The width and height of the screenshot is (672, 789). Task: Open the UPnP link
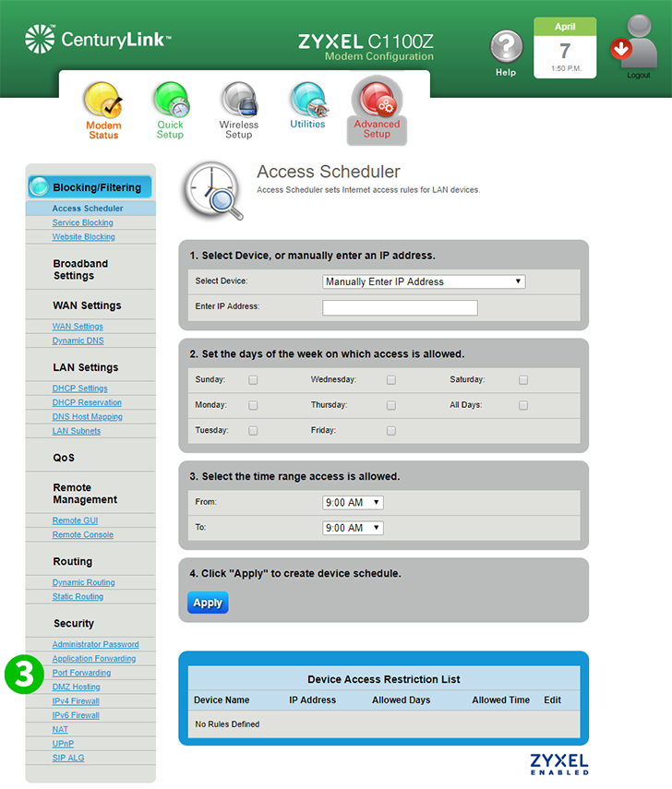pos(63,743)
